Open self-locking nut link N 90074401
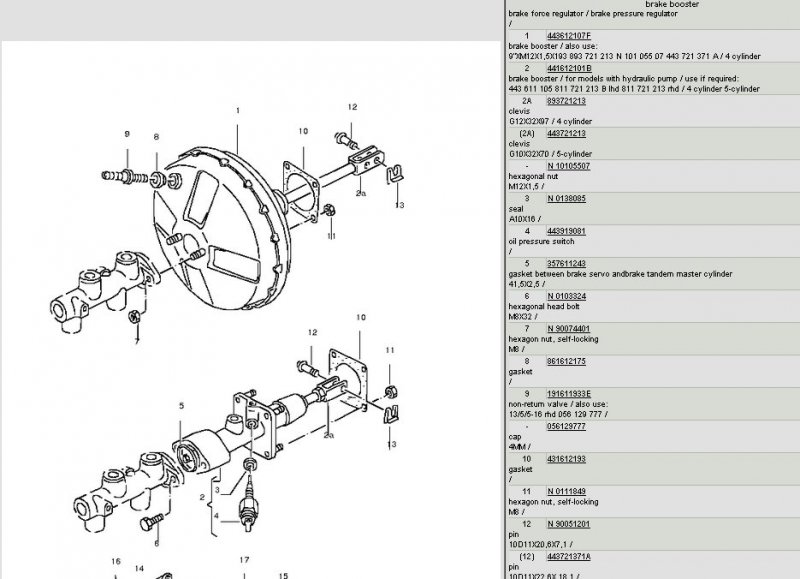The height and width of the screenshot is (579, 800). tap(569, 328)
